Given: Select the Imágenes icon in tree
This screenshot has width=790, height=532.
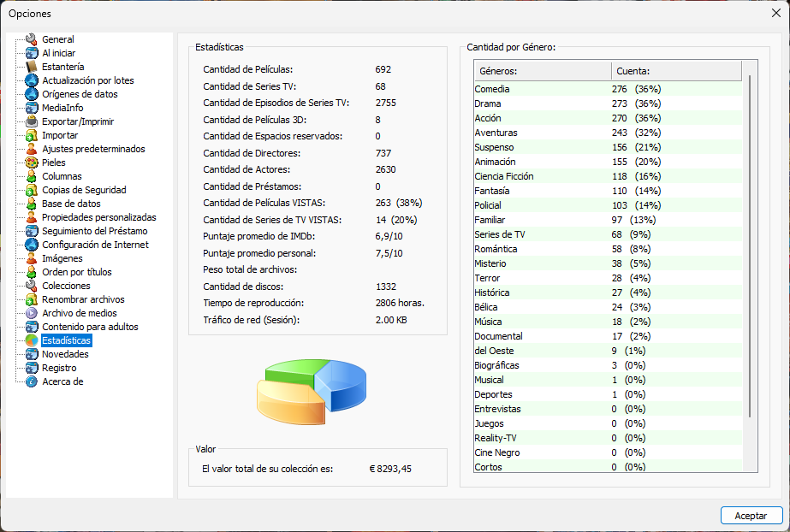Looking at the screenshot, I should click(x=32, y=258).
